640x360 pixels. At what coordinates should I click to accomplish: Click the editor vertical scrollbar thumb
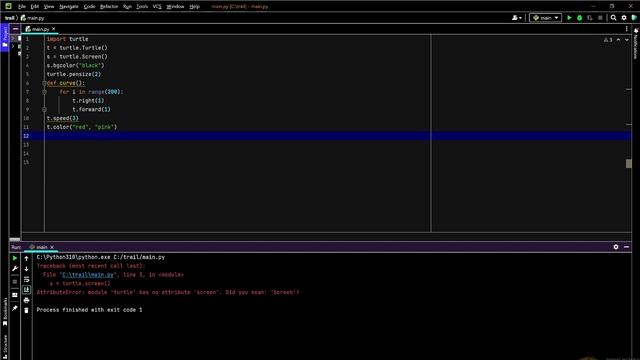(629, 164)
